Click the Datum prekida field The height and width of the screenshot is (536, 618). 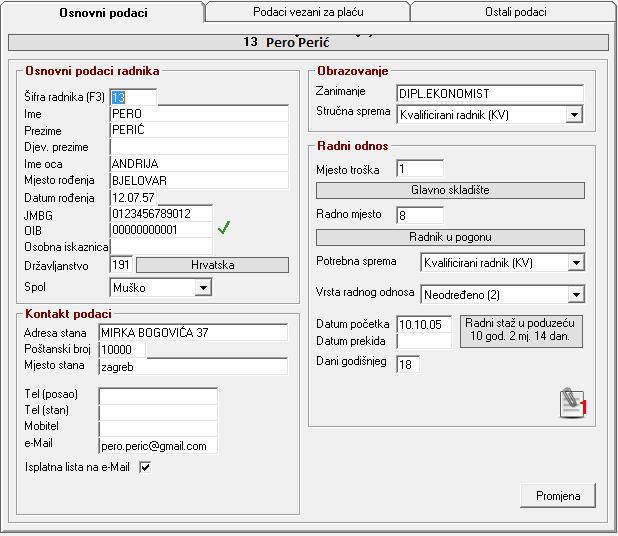424,341
